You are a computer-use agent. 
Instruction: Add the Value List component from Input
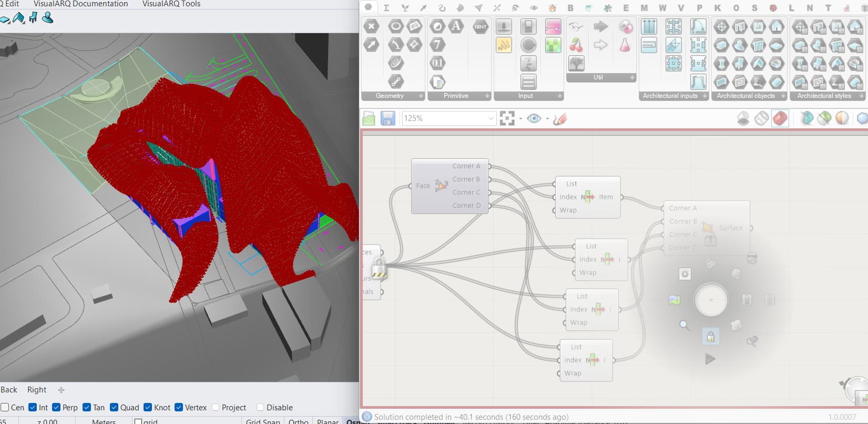click(528, 82)
